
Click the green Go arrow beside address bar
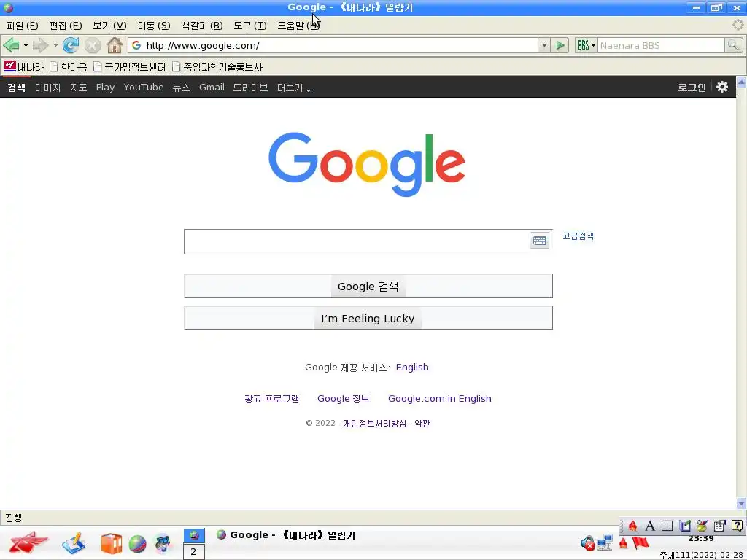click(560, 46)
